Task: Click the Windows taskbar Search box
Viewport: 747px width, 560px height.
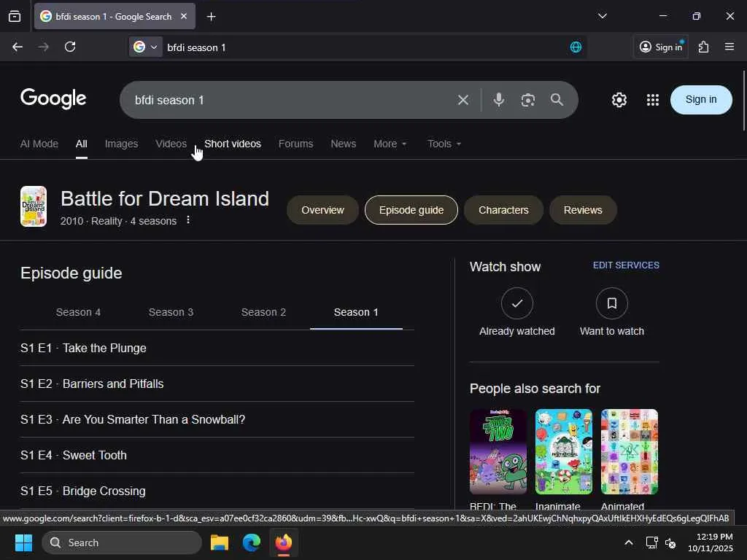Action: pos(122,542)
